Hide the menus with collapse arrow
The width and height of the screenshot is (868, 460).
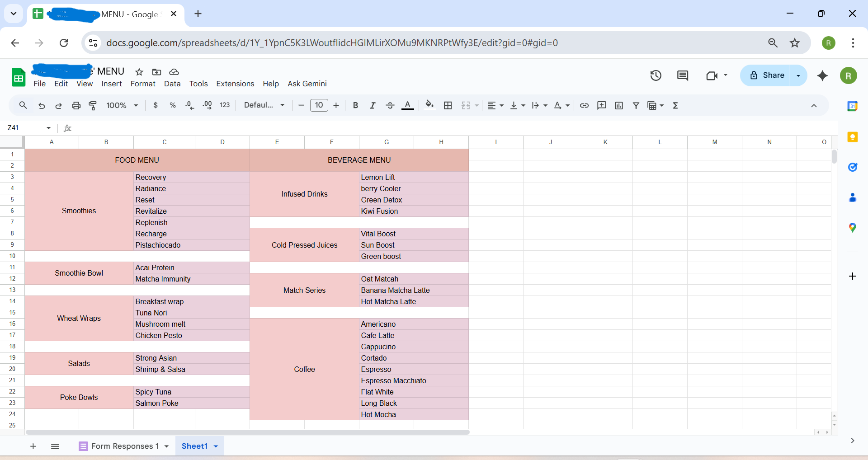coord(814,105)
